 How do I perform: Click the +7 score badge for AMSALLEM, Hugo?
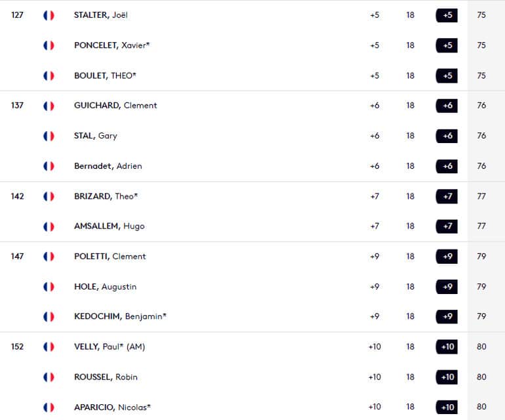tap(447, 226)
